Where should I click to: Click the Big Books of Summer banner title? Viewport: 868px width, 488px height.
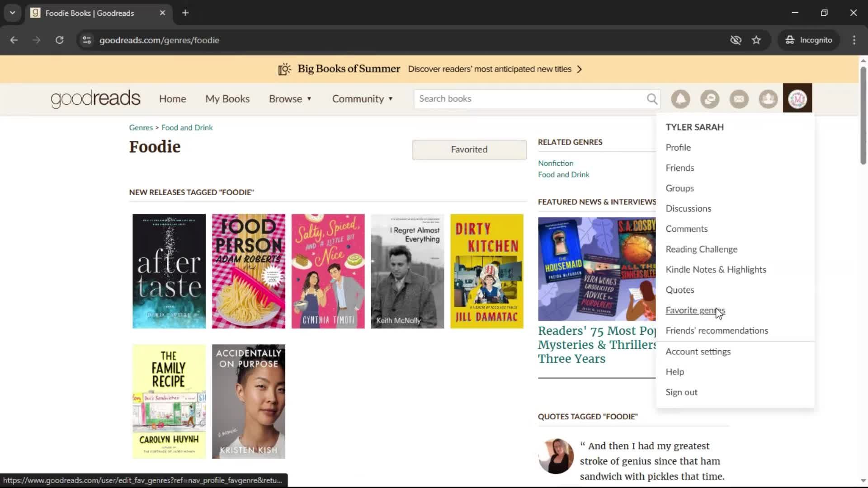pos(349,69)
